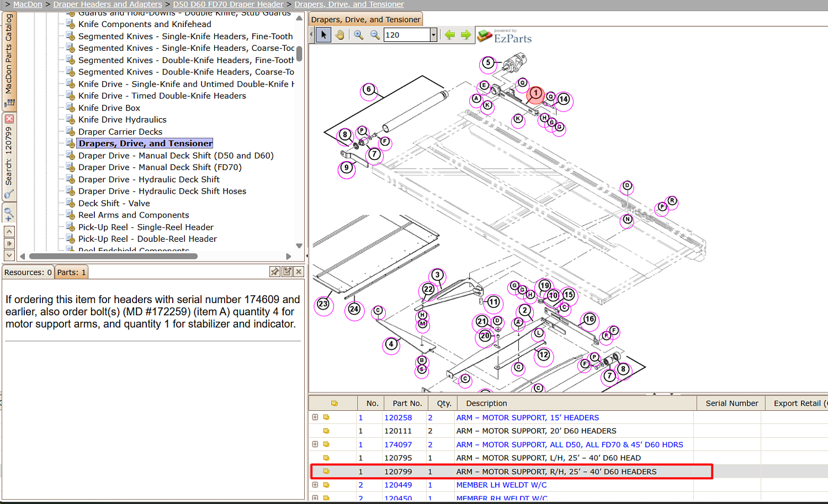Click the MacDon breadcrumb link
The height and width of the screenshot is (504, 828).
28,4
